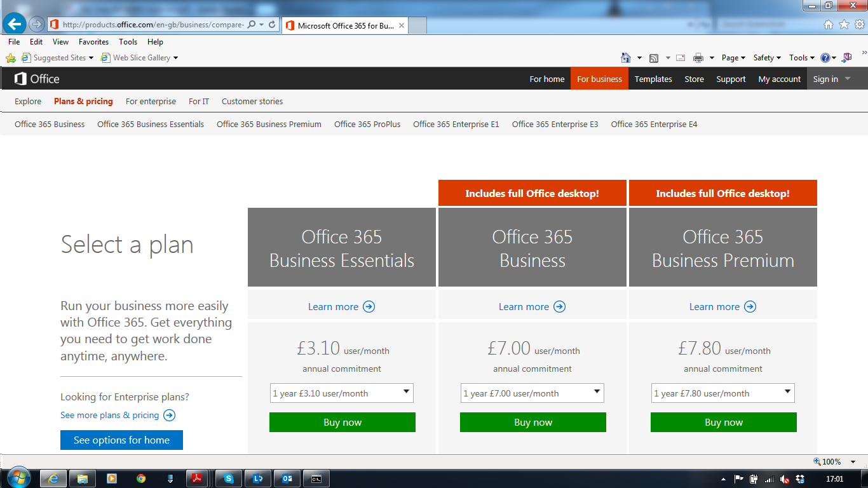Click the Office logo in the site header
The height and width of the screenshot is (488, 868).
tap(37, 79)
